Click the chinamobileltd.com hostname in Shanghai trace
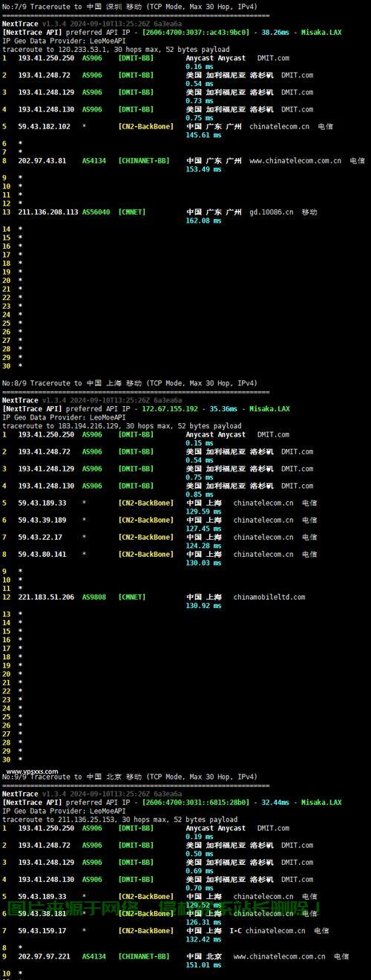Image resolution: width=371 pixels, height=980 pixels. (x=269, y=597)
